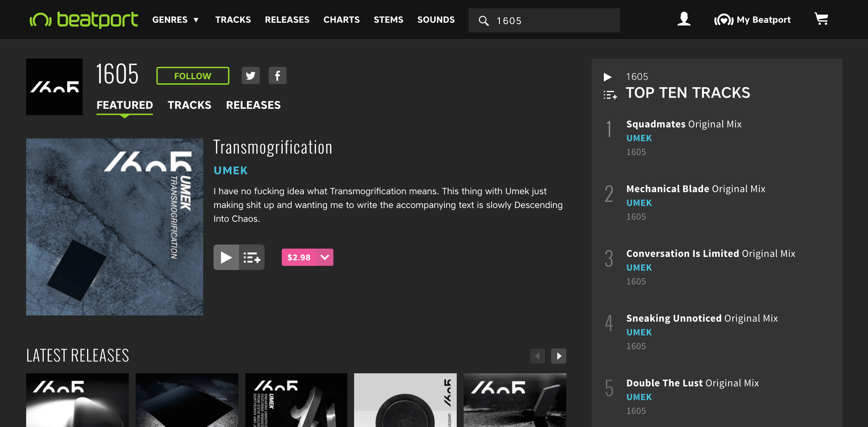Viewport: 868px width, 427px height.
Task: Open the Sounds page
Action: pyautogui.click(x=436, y=20)
